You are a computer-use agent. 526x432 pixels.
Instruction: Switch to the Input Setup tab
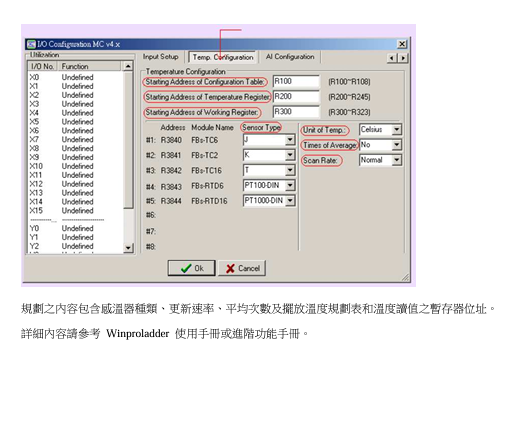(x=161, y=57)
